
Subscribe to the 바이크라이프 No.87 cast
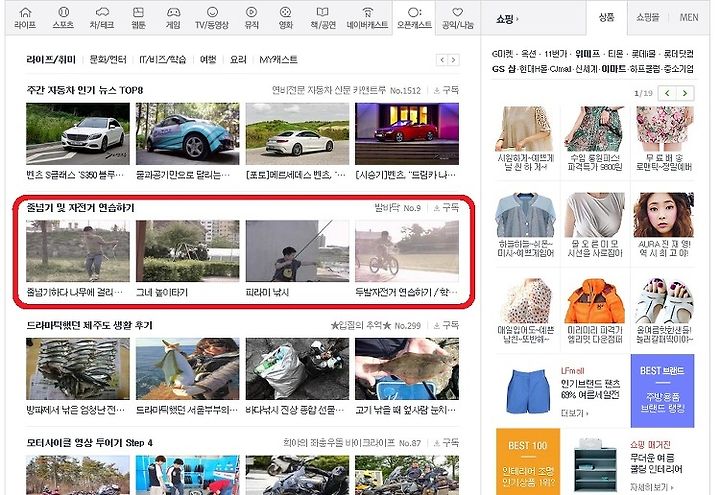pyautogui.click(x=446, y=443)
